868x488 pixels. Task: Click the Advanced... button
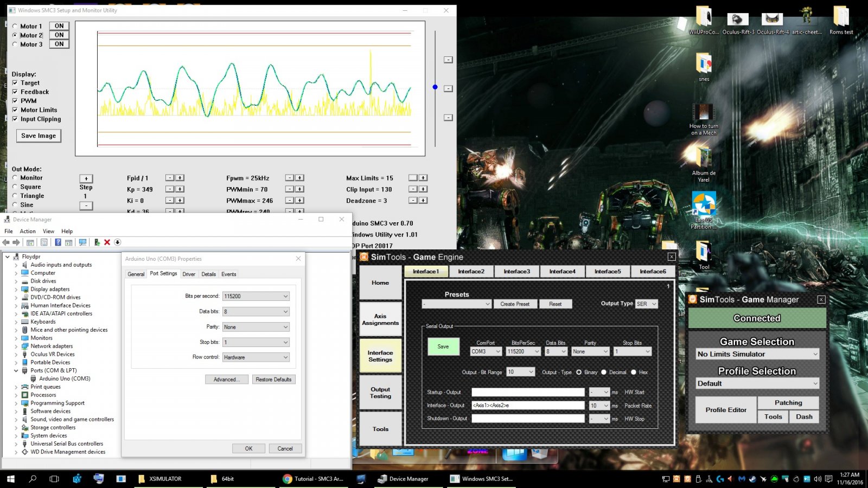(227, 380)
